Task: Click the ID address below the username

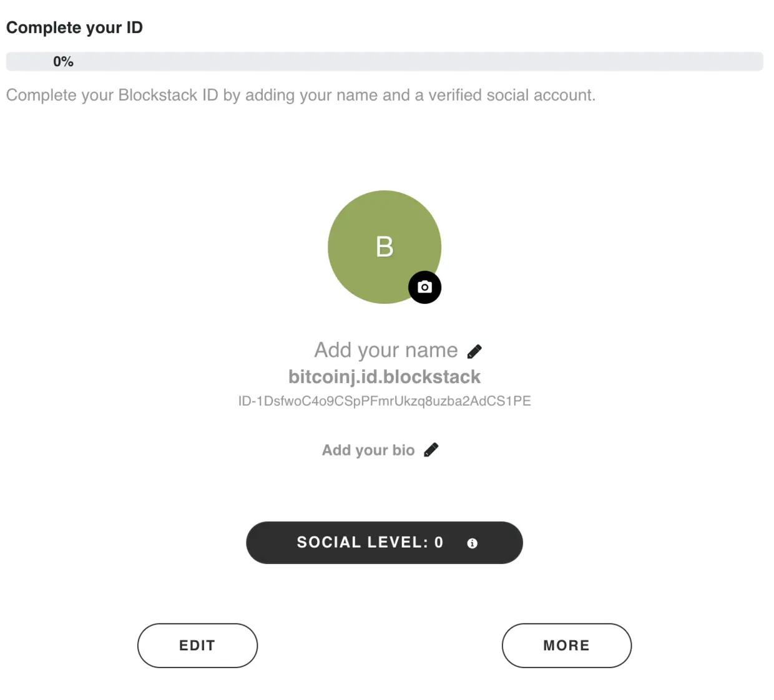Action: pos(385,401)
